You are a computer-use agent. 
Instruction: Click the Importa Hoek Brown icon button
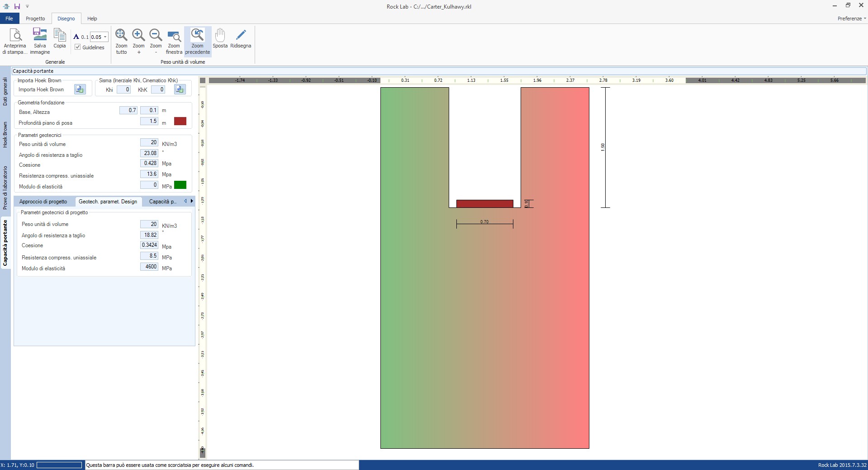[x=80, y=89]
